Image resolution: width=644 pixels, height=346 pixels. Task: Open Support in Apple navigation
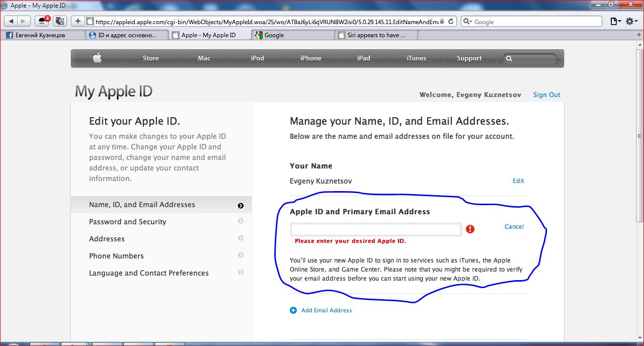tap(469, 58)
